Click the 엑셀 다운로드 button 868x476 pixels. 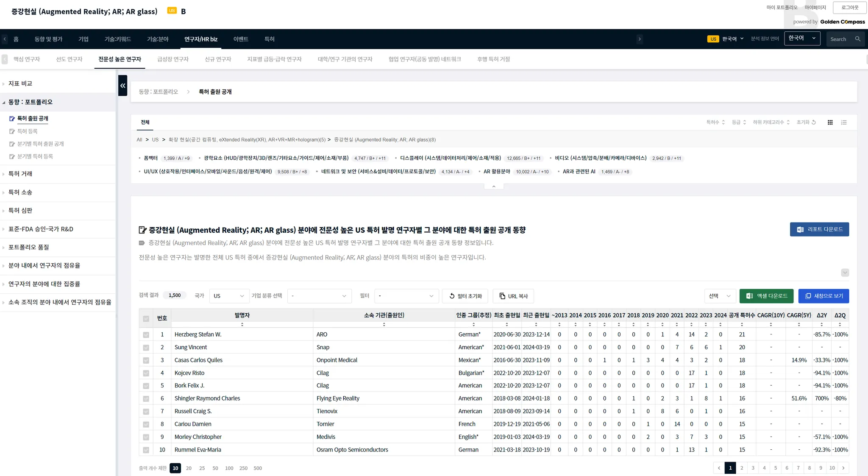coord(766,296)
